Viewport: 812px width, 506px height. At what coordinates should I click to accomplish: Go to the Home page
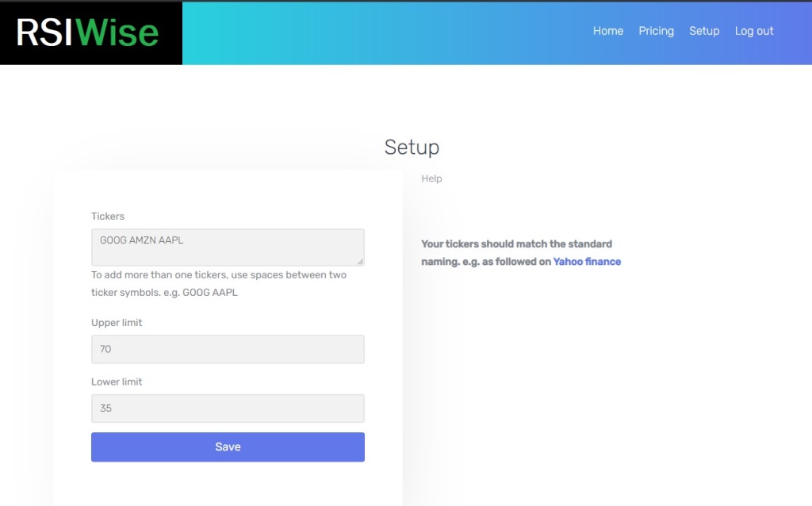click(608, 31)
